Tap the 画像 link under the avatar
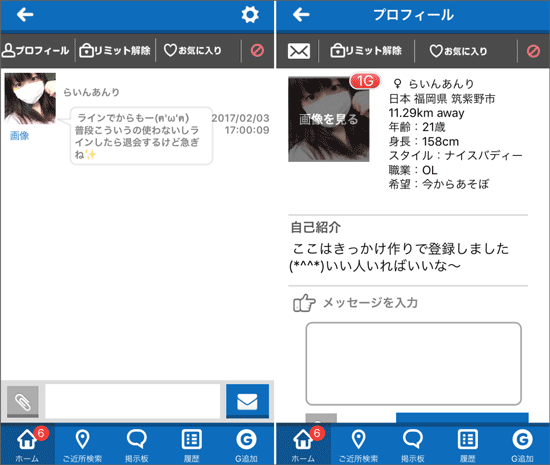 [19, 136]
